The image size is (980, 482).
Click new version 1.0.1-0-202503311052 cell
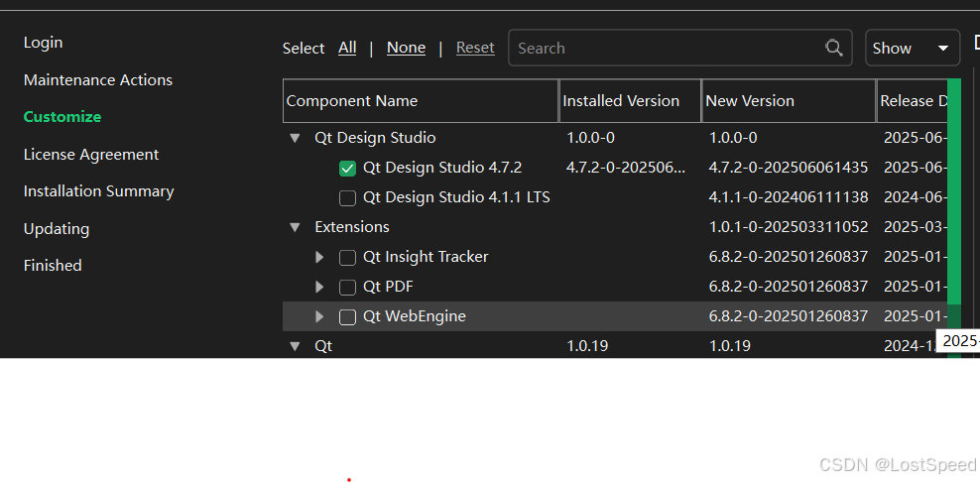[789, 227]
